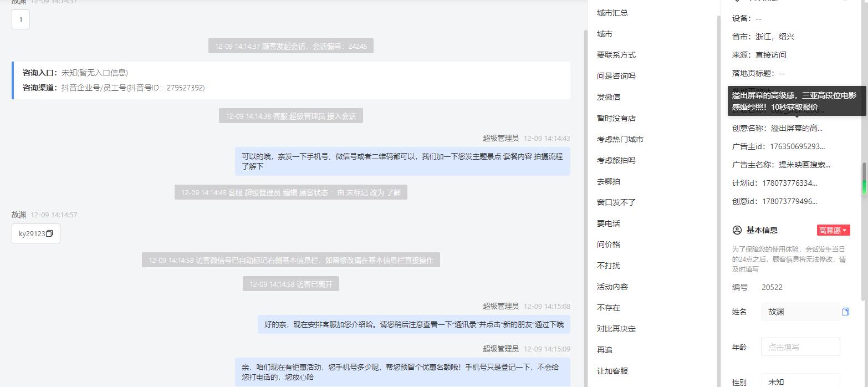Select quick reply 要联系方式
The image size is (868, 387).
pyautogui.click(x=616, y=55)
